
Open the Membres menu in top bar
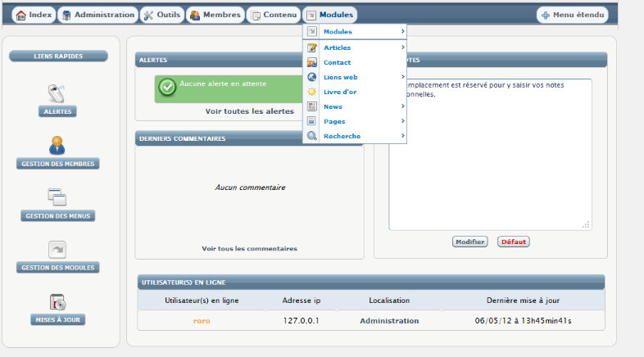pyautogui.click(x=215, y=15)
